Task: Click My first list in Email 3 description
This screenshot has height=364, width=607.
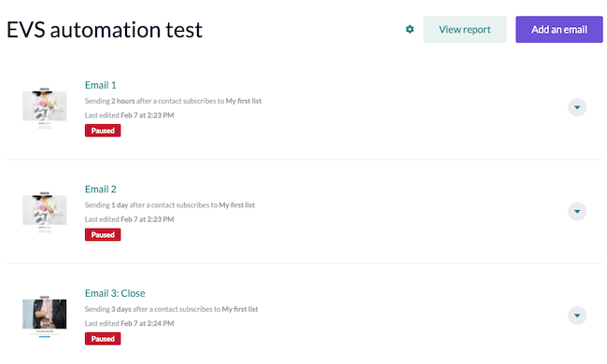Action: [240, 309]
